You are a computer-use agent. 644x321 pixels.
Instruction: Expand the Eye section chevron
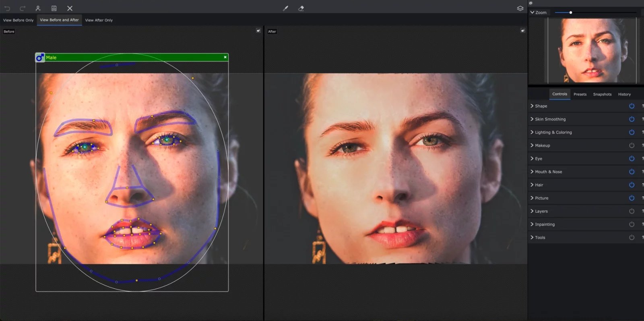[x=532, y=159]
